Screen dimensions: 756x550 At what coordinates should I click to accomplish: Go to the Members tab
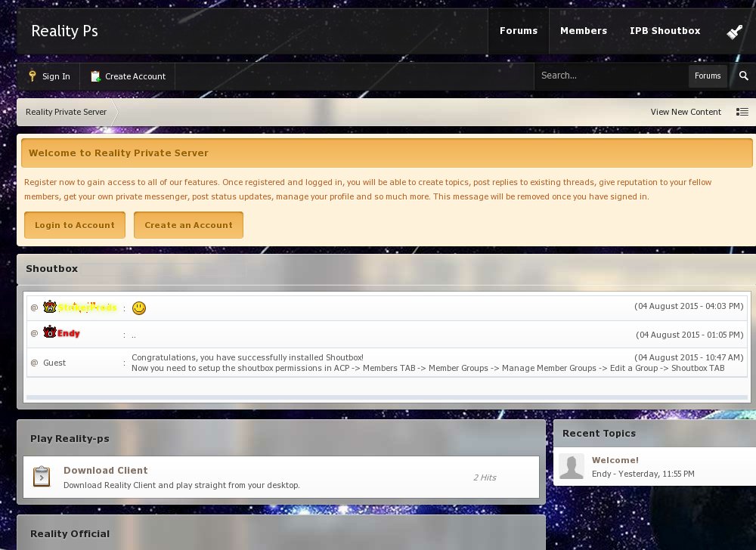[583, 31]
